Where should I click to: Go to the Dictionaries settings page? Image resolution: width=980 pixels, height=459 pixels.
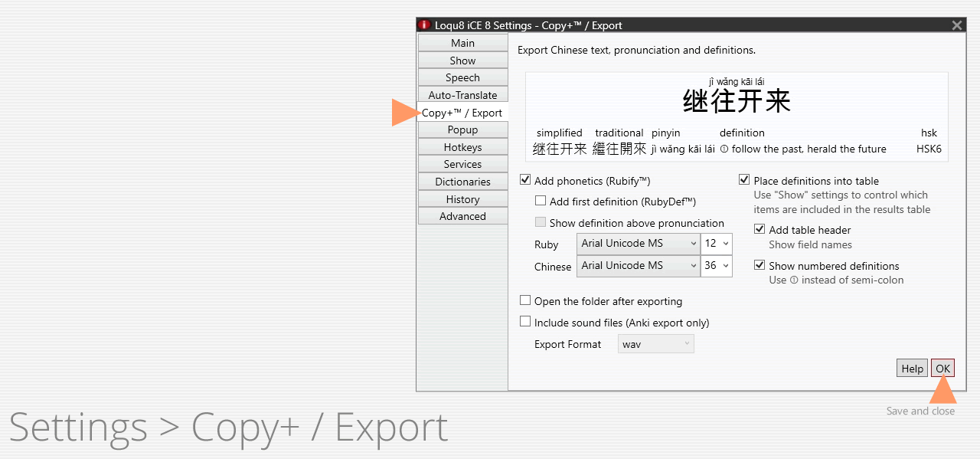[x=462, y=181]
